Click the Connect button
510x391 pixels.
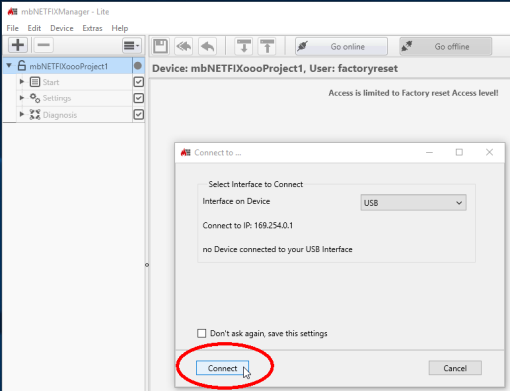(222, 368)
